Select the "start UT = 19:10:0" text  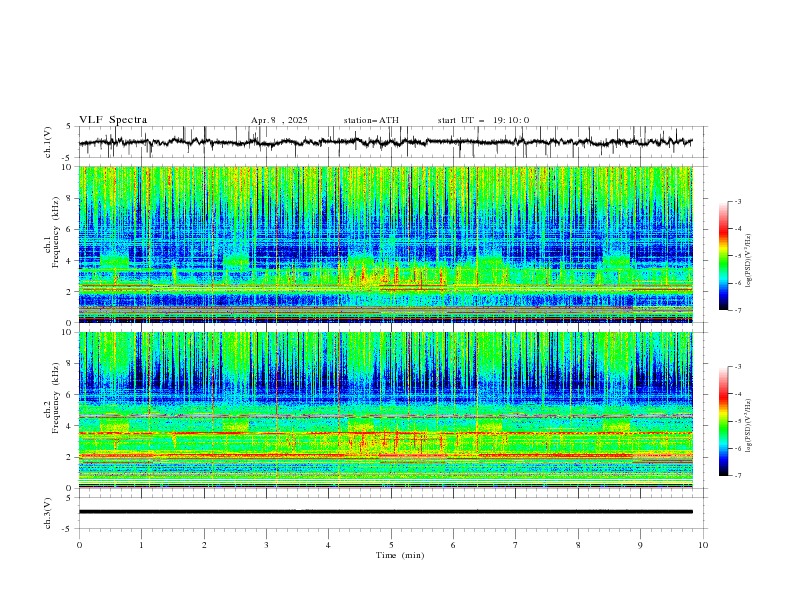pyautogui.click(x=483, y=120)
